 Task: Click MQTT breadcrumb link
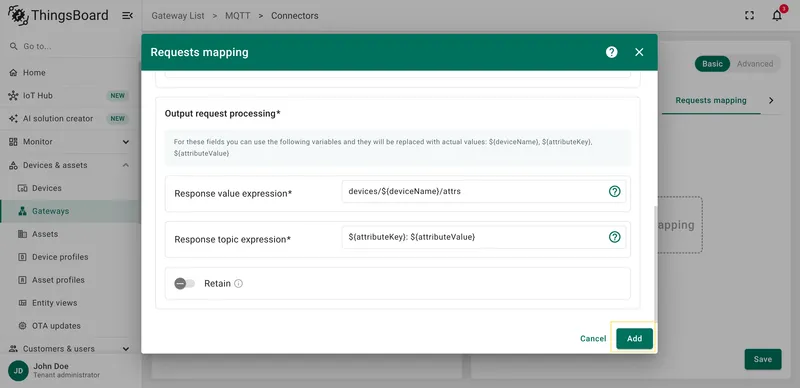pos(238,16)
